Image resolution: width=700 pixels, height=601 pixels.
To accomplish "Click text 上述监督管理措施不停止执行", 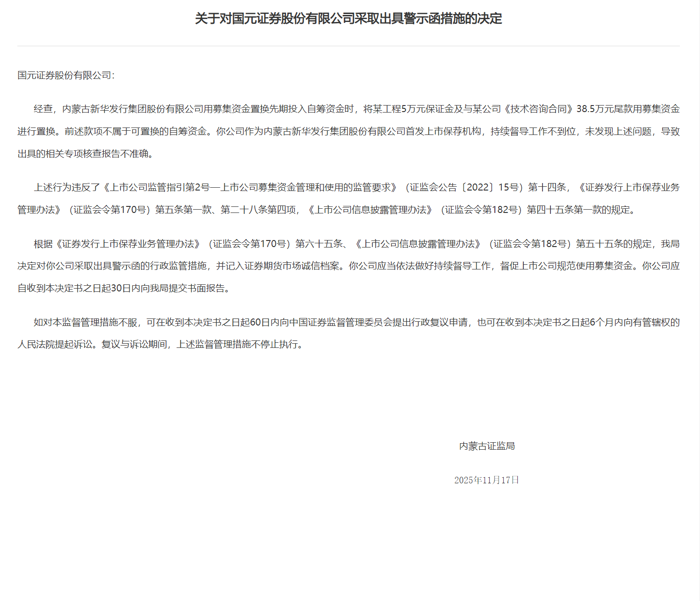I will (x=237, y=345).
